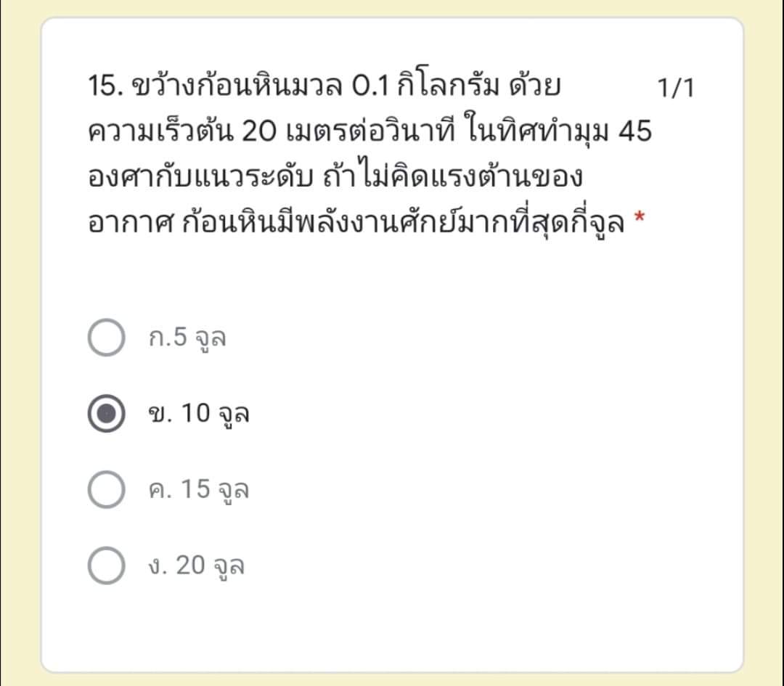The image size is (784, 686).
Task: Click the answer label ก.5 จูล
Action: point(187,338)
